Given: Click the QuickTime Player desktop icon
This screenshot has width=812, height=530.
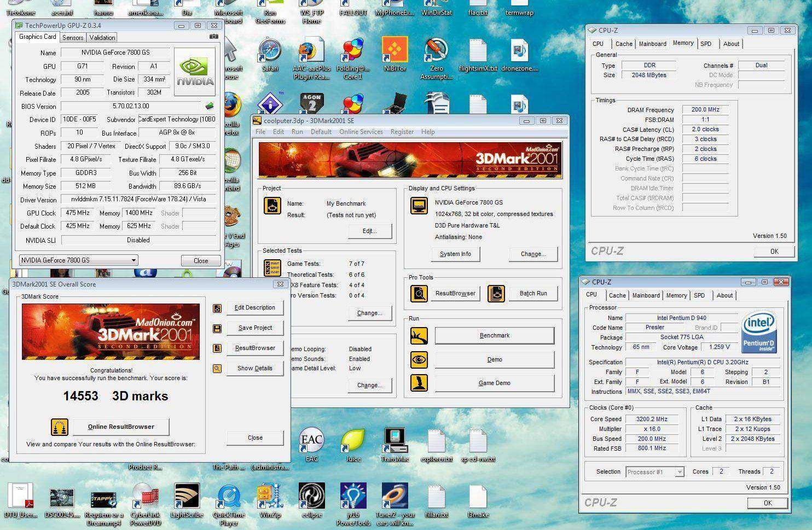Looking at the screenshot, I should tap(229, 504).
